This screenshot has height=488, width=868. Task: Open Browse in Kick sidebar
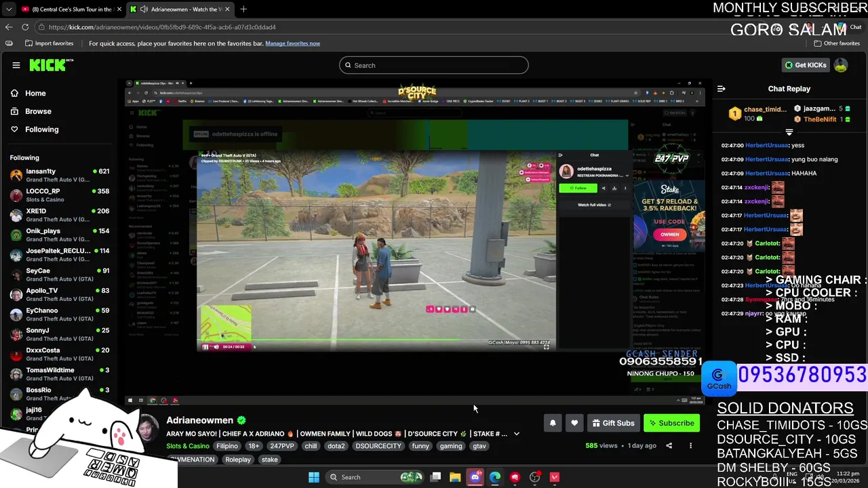click(x=38, y=111)
